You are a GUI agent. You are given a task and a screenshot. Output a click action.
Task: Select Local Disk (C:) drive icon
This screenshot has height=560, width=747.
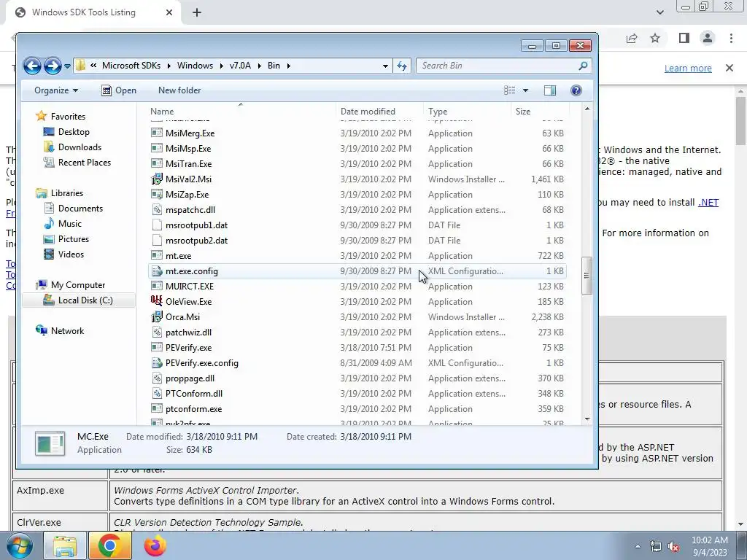point(49,300)
